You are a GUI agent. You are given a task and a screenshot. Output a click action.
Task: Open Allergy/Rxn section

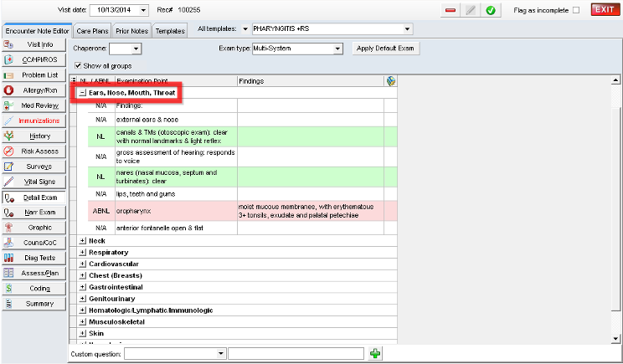point(33,90)
